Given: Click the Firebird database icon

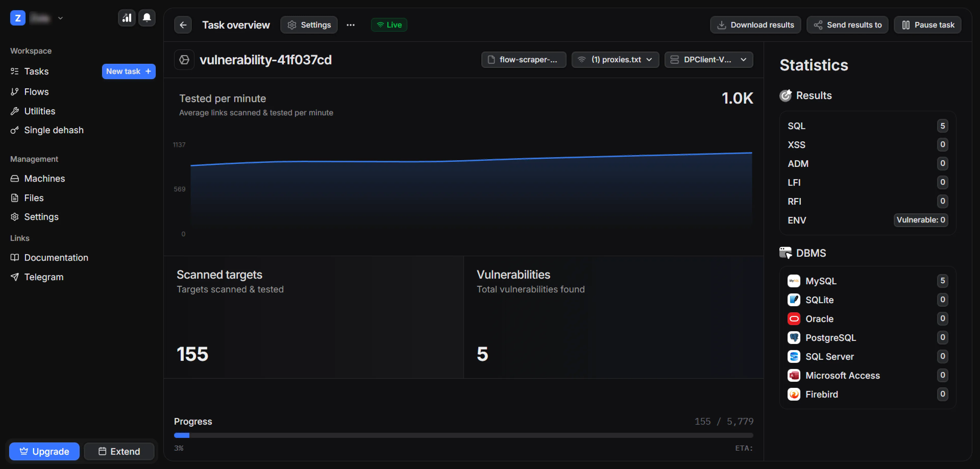Looking at the screenshot, I should coord(794,394).
